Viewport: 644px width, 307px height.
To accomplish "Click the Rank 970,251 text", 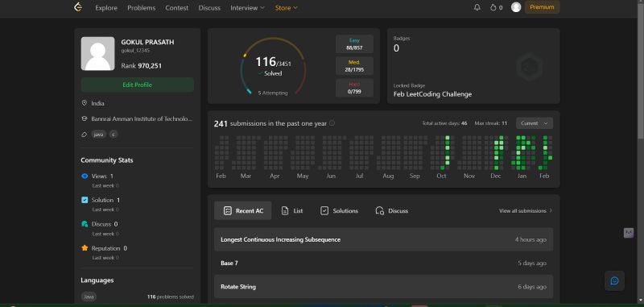I will coord(142,65).
